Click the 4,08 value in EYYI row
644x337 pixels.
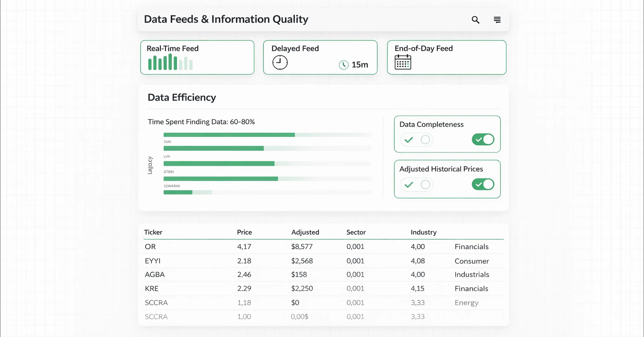(x=418, y=261)
